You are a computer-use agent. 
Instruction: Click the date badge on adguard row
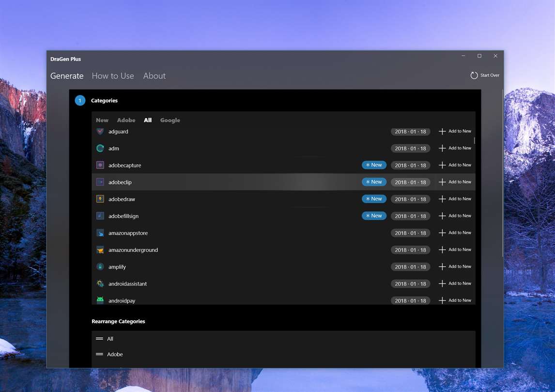tap(411, 132)
